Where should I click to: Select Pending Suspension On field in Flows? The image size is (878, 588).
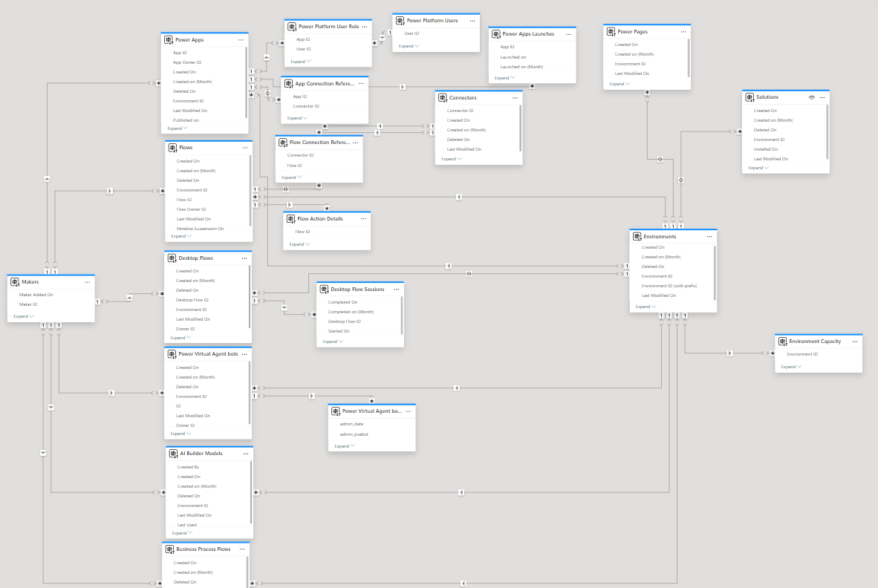click(x=200, y=229)
